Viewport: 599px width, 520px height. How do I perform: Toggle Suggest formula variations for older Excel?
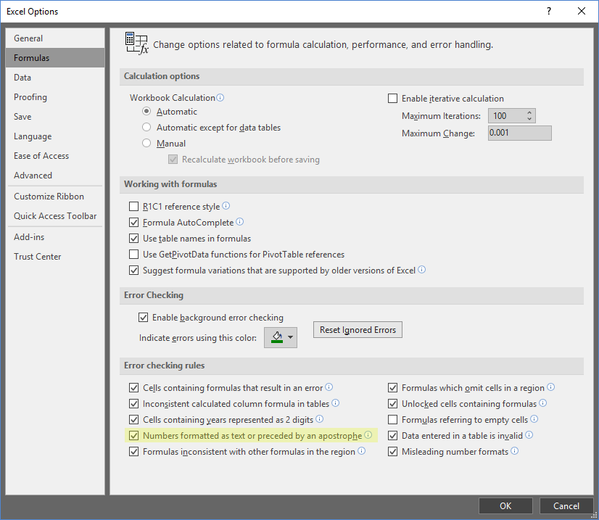[134, 270]
